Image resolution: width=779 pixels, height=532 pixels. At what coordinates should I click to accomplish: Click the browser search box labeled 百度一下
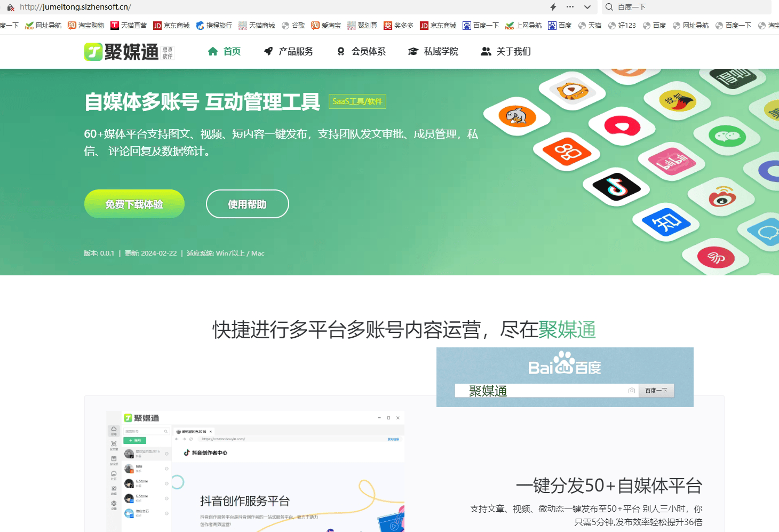point(687,7)
